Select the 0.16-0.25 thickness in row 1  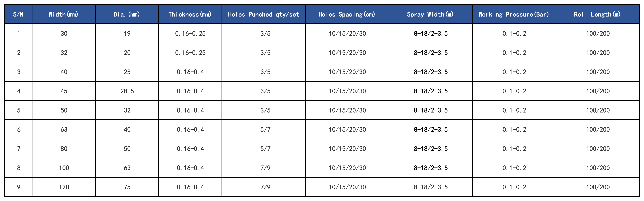(190, 33)
